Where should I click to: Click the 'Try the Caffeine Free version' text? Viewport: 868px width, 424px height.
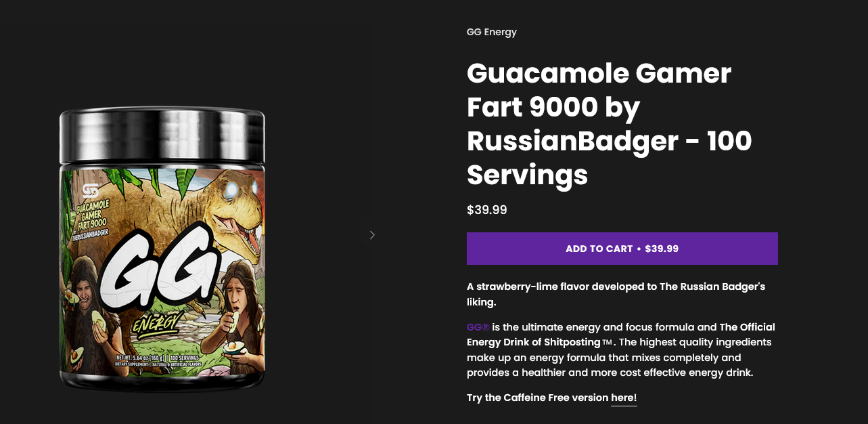[x=538, y=398]
